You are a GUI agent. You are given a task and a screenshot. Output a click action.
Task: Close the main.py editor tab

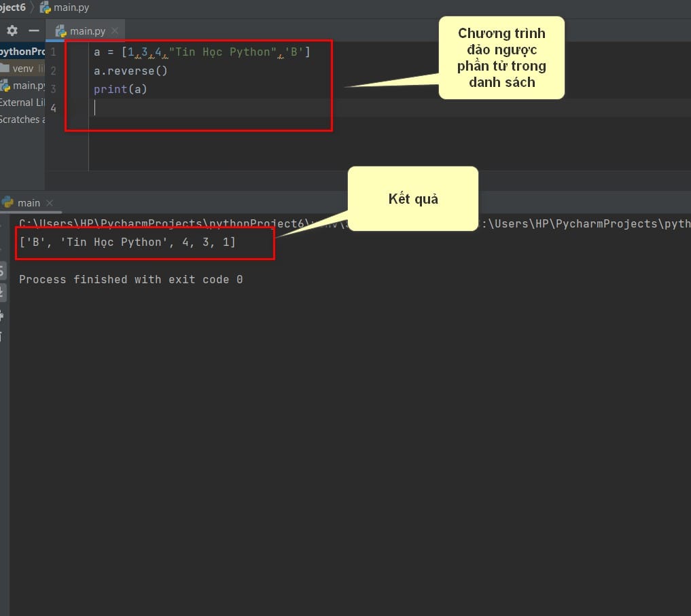click(114, 31)
